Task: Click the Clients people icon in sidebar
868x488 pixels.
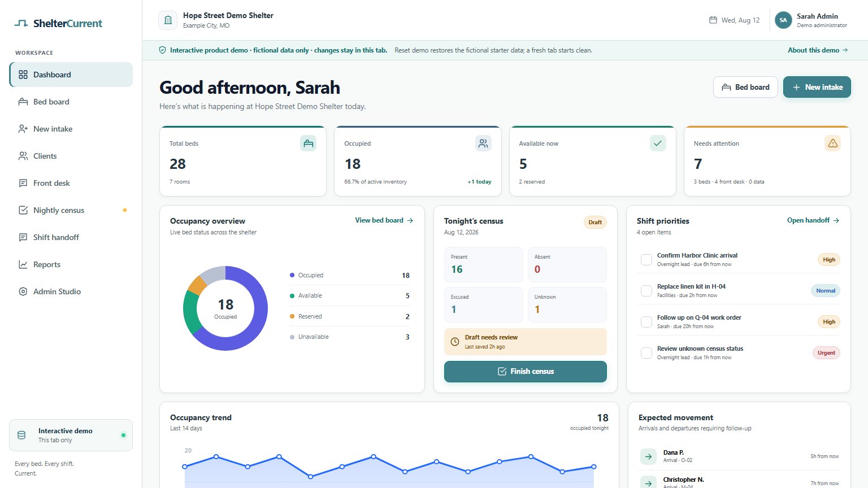Action: 23,156
